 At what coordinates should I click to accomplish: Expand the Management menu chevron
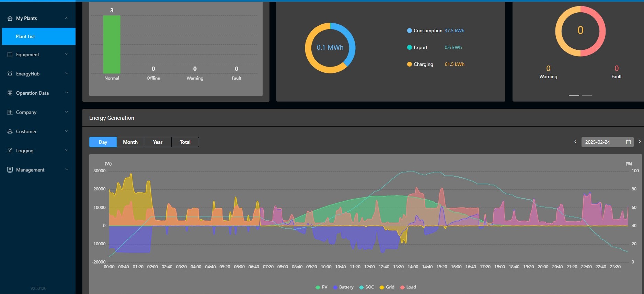click(67, 170)
